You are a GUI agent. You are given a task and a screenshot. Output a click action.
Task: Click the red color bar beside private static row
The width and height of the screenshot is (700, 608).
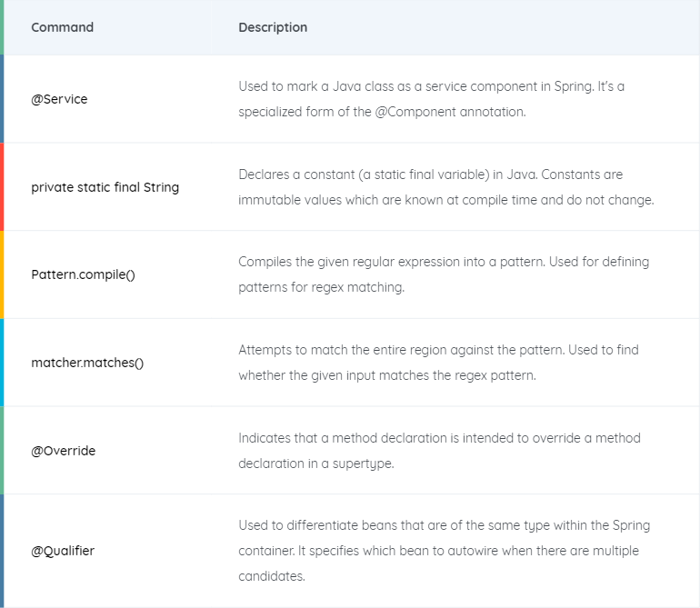tap(2, 186)
